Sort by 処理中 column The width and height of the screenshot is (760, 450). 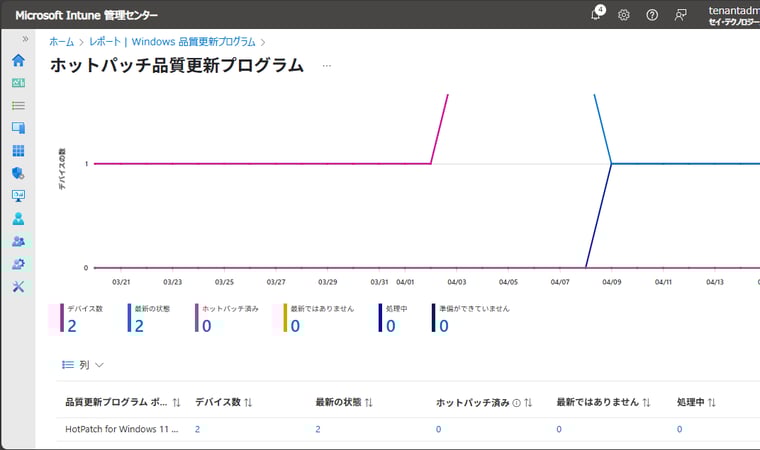click(696, 402)
